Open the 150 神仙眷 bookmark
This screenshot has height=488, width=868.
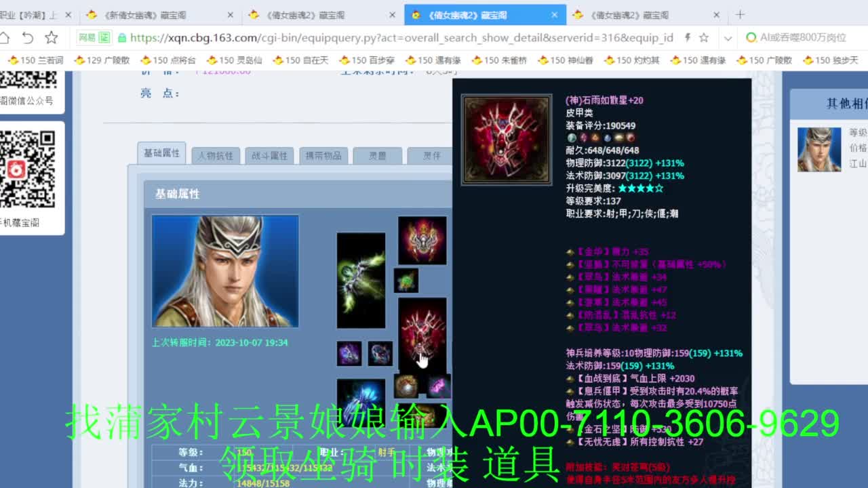(566, 60)
